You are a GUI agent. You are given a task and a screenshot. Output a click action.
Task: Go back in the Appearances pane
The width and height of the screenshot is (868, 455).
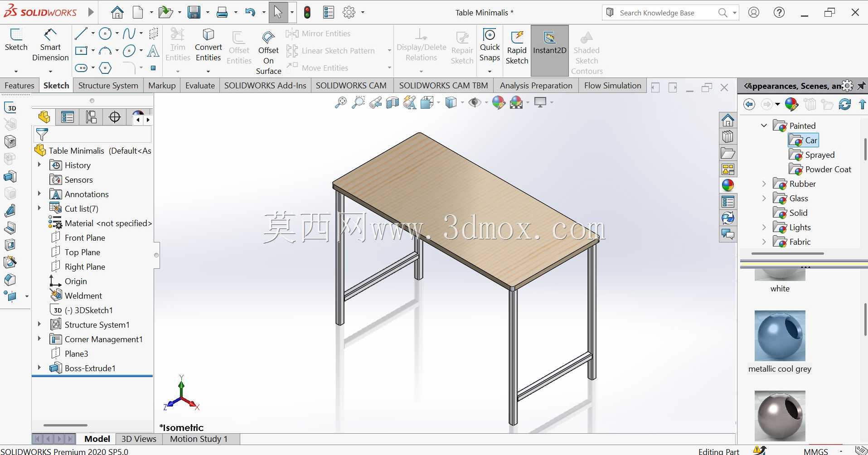[749, 104]
